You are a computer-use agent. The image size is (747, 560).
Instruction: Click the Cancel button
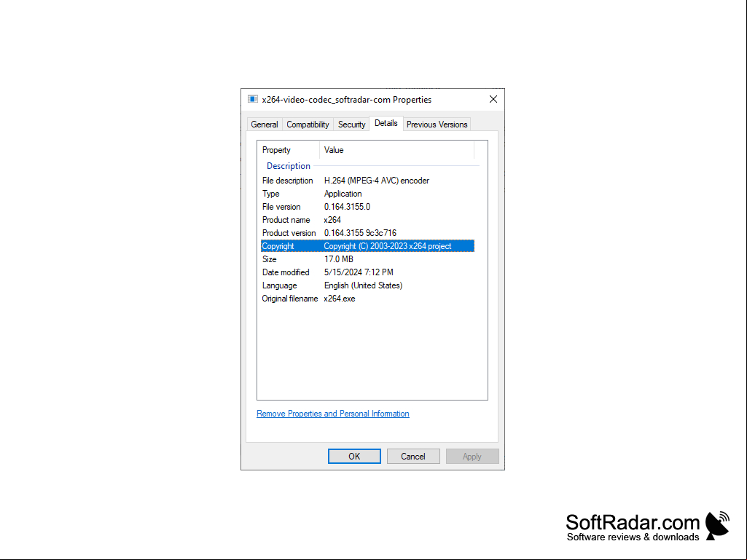point(413,456)
